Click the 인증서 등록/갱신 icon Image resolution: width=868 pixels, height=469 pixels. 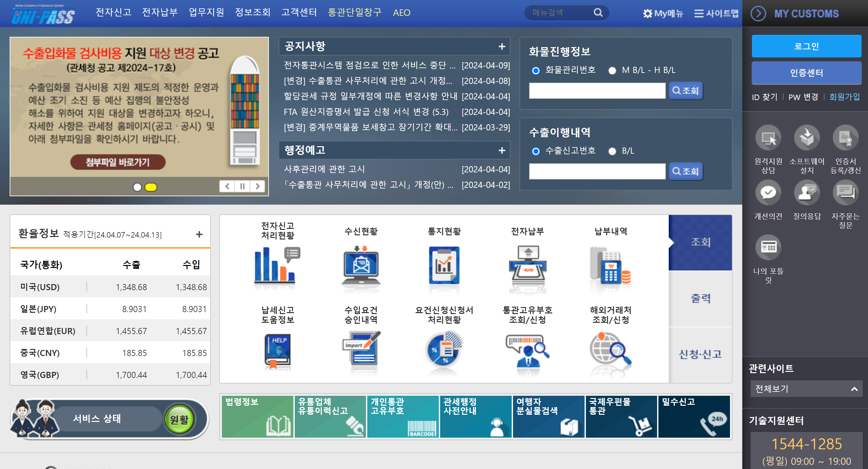[x=845, y=138]
